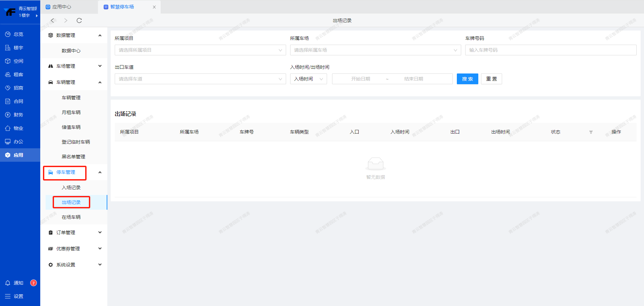644x306 pixels.
Task: Open the 所属车场 dropdown selector
Action: (x=375, y=50)
